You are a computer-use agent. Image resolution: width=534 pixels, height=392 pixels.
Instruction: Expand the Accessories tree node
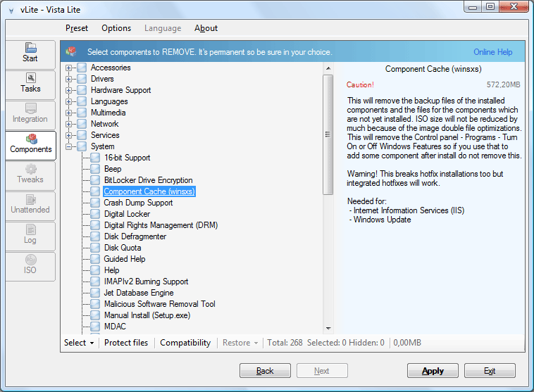point(69,68)
